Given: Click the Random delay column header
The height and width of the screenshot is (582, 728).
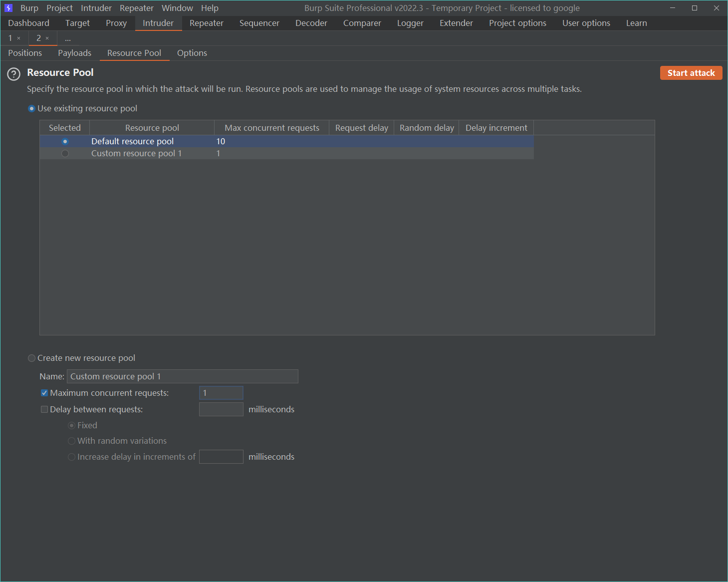Looking at the screenshot, I should 427,128.
